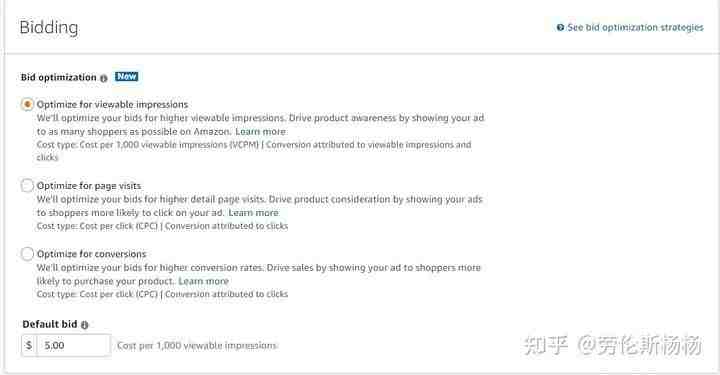Click the Bid optimization label text
Image resolution: width=720 pixels, height=375 pixels.
tap(59, 78)
